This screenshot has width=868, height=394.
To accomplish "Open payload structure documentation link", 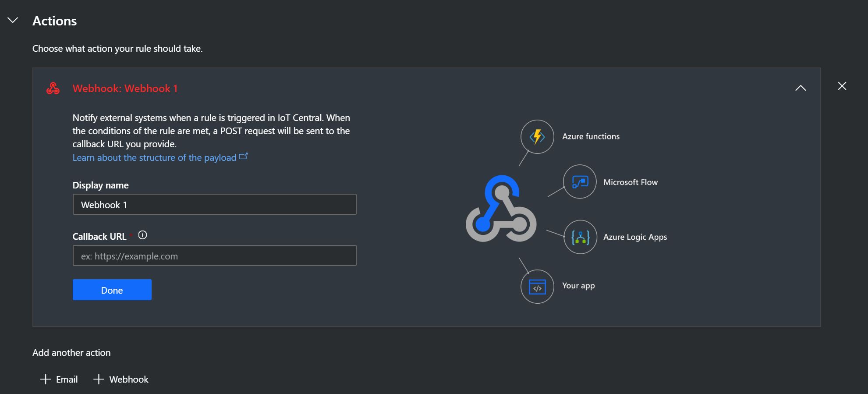I will [x=154, y=158].
